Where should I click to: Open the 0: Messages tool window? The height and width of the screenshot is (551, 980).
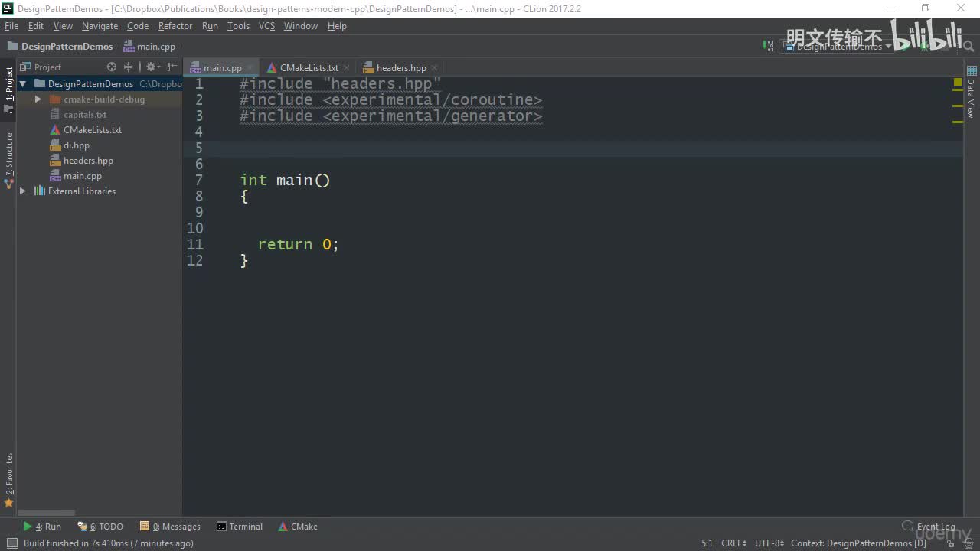coord(170,527)
